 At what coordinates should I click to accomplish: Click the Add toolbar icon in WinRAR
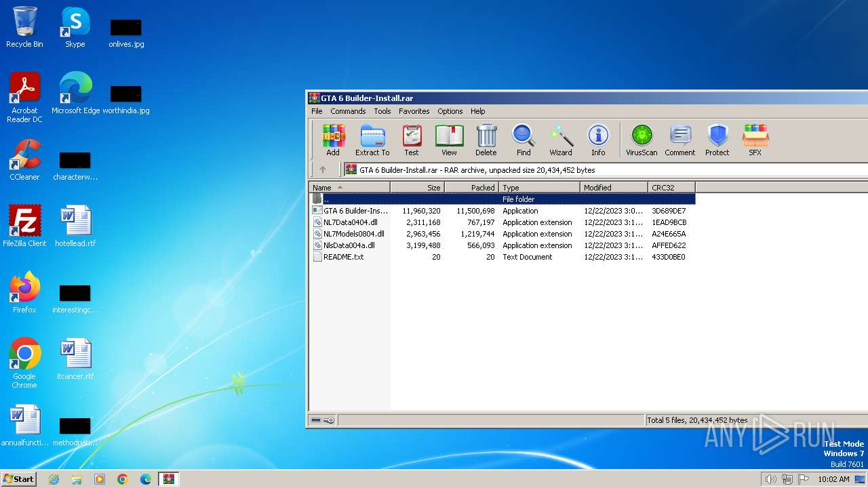pyautogui.click(x=333, y=140)
